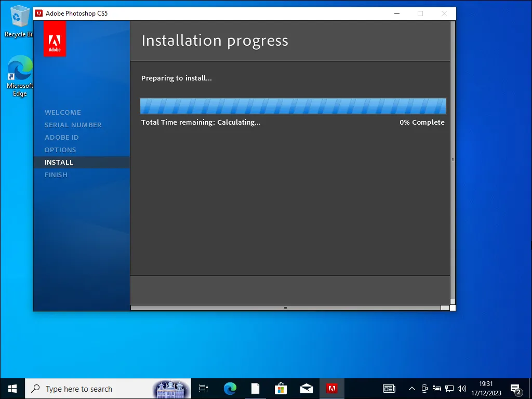The image size is (532, 399).
Task: Open Task View in the taskbar
Action: [204, 389]
